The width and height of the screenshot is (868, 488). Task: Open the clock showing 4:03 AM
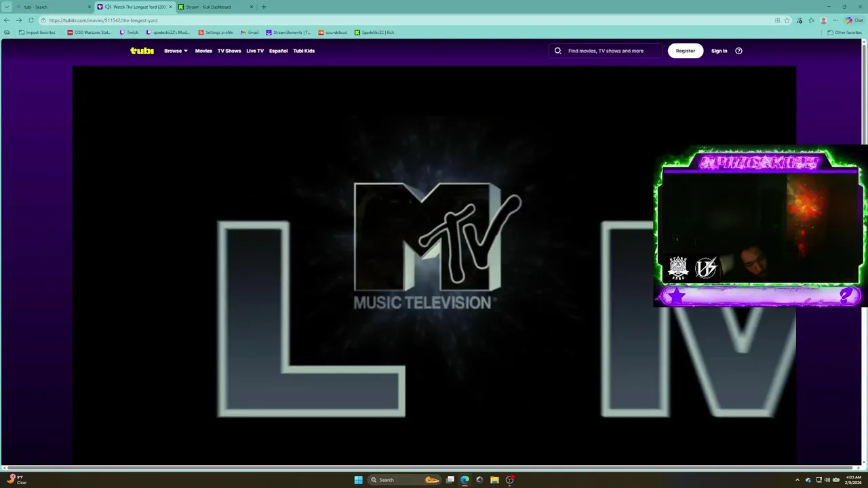[852, 480]
